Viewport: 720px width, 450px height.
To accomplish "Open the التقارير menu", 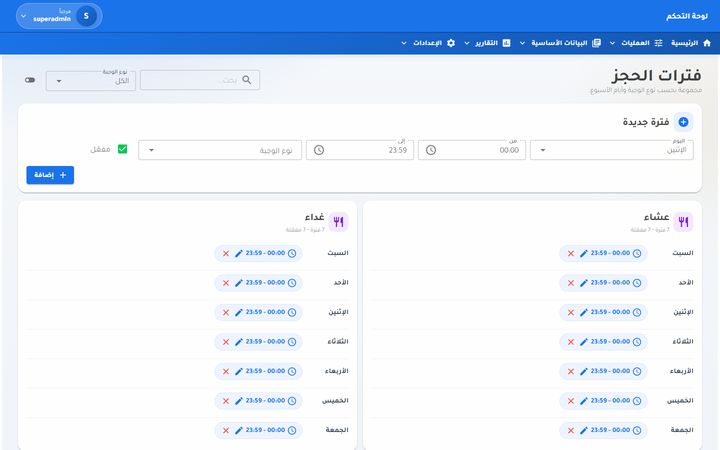I will [x=487, y=43].
